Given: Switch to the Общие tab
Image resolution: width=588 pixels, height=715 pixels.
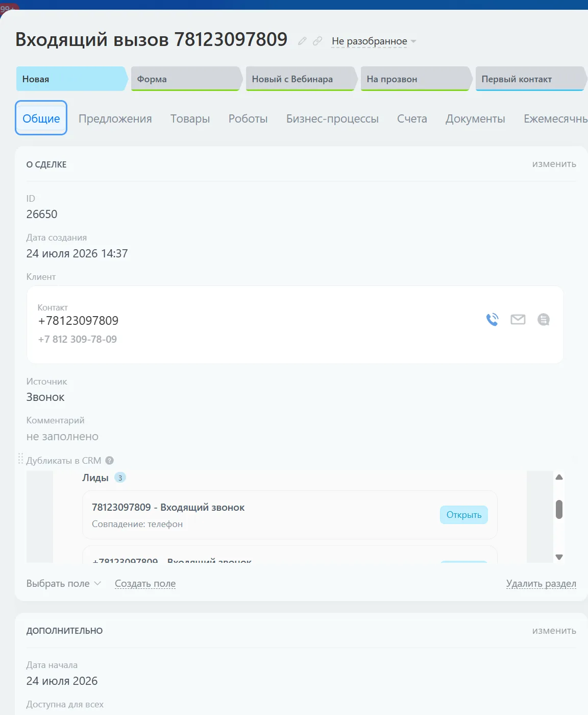Looking at the screenshot, I should click(41, 118).
